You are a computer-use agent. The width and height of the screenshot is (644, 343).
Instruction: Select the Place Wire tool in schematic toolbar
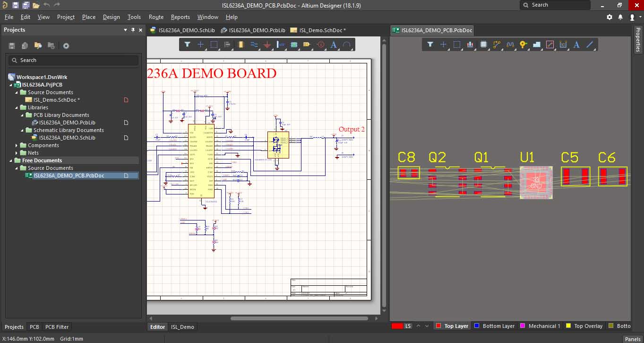coord(254,44)
